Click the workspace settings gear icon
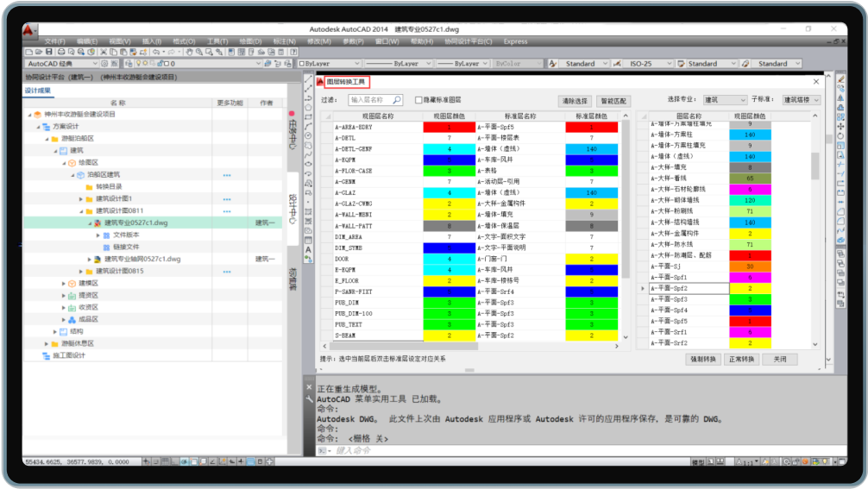The image size is (868, 489). pyautogui.click(x=104, y=64)
